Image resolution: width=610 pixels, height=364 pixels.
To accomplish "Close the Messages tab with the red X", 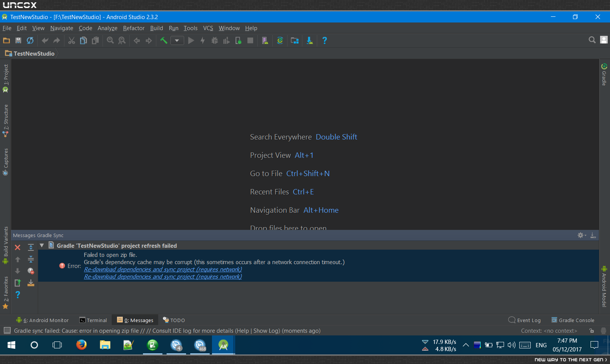I will 18,247.
